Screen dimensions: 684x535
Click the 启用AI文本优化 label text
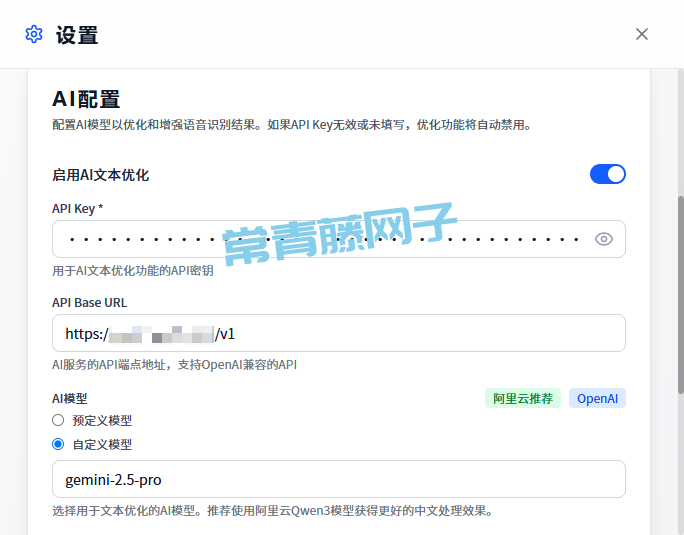pos(100,175)
